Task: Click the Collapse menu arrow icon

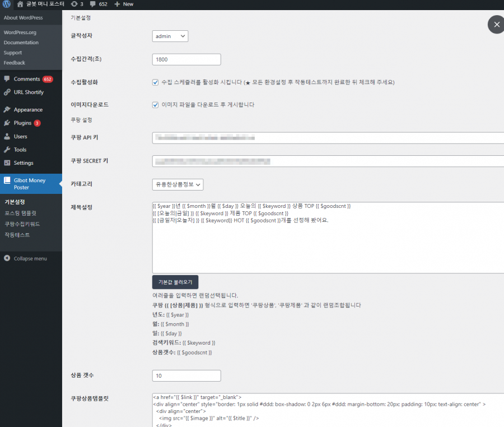Action: tap(7, 258)
